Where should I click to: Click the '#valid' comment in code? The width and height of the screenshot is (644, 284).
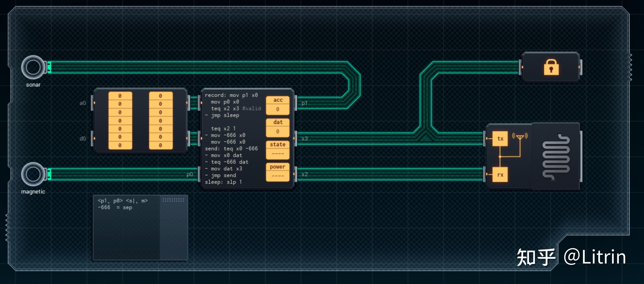[x=251, y=108]
